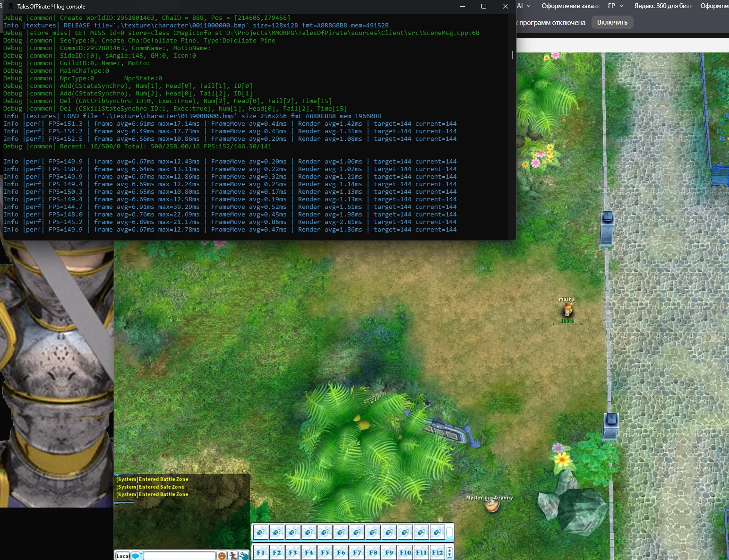The width and height of the screenshot is (729, 560).
Task: Click into the chat message input field
Action: [180, 556]
